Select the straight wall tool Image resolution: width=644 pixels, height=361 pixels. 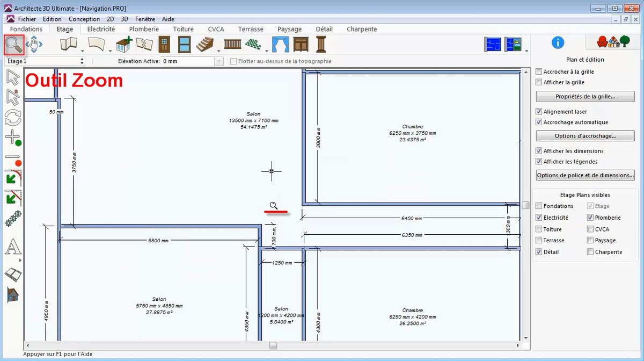coord(68,44)
